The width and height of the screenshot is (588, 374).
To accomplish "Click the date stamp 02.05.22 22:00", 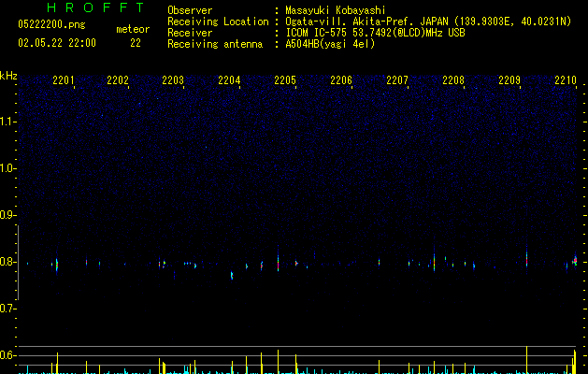I will [57, 43].
